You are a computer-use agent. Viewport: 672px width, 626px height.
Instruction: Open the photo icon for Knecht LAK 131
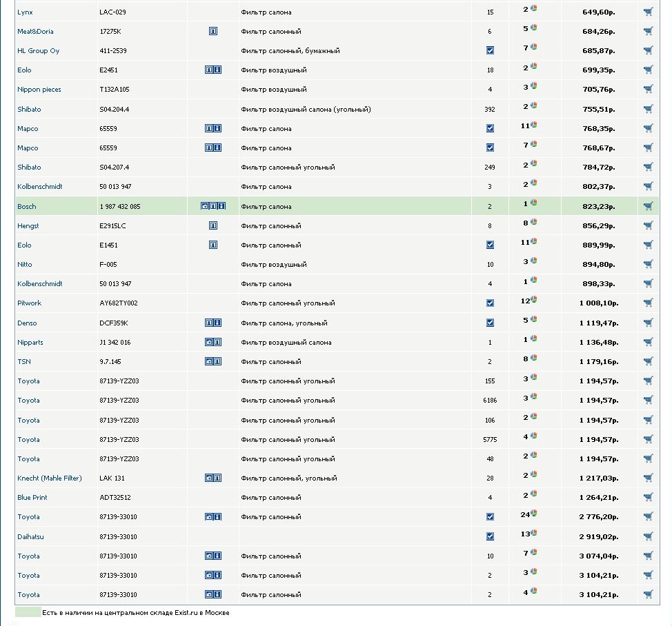point(209,478)
